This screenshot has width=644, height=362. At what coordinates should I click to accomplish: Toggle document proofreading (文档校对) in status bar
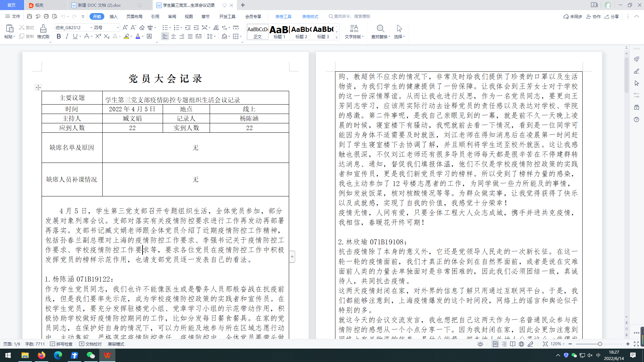pos(91,344)
